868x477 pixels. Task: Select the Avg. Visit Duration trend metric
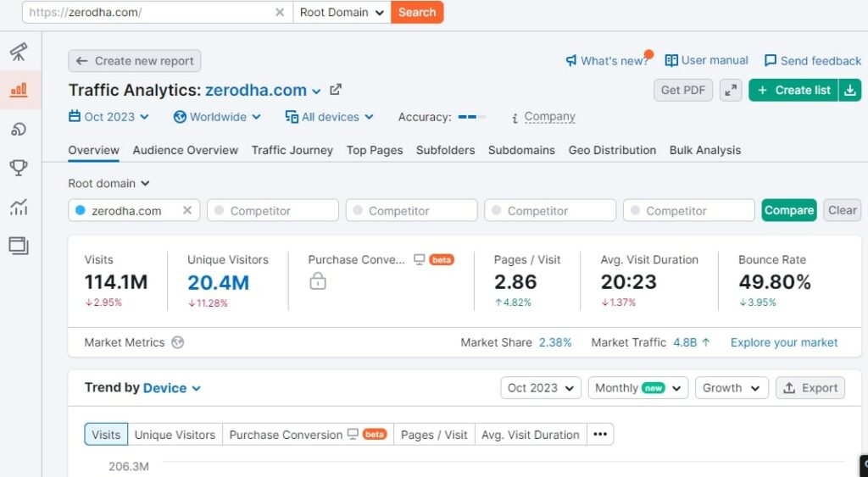[x=531, y=435]
